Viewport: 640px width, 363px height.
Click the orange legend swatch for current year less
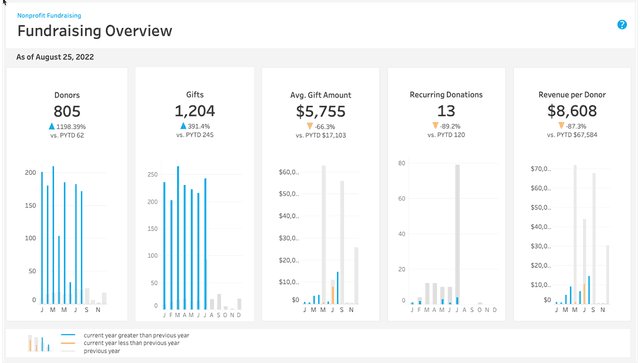68,343
